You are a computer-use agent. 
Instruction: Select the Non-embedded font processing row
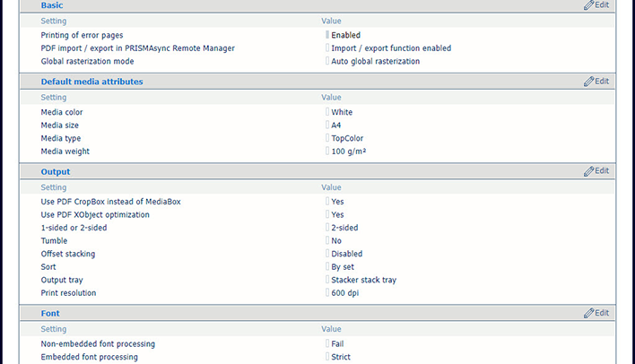click(x=317, y=343)
